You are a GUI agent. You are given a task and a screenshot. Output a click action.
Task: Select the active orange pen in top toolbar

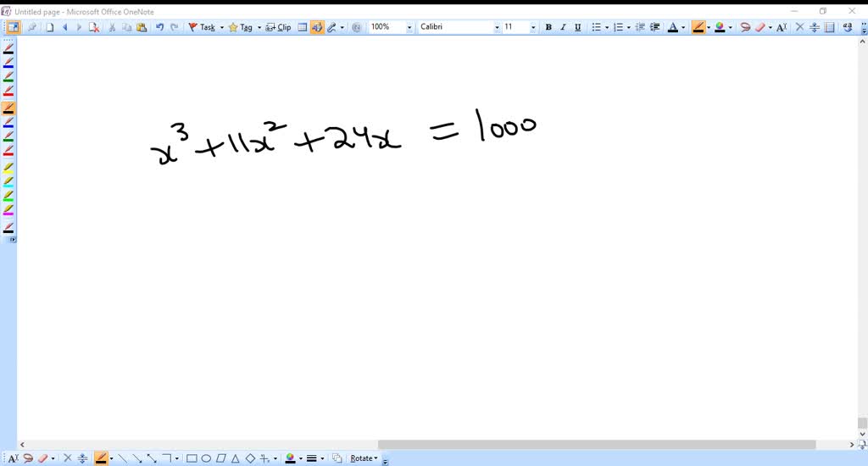(x=698, y=27)
